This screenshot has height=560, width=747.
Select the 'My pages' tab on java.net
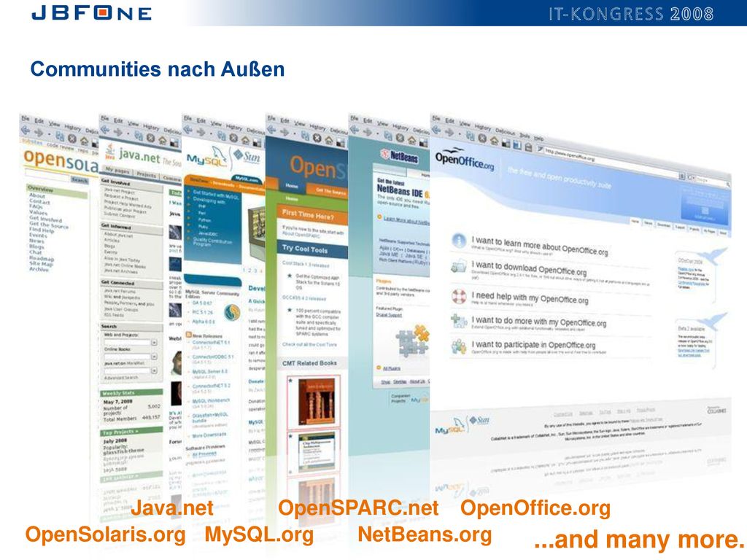click(117, 170)
